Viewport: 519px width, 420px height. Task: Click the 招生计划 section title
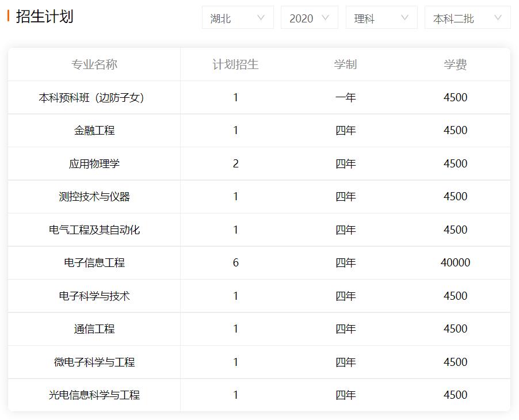(44, 16)
